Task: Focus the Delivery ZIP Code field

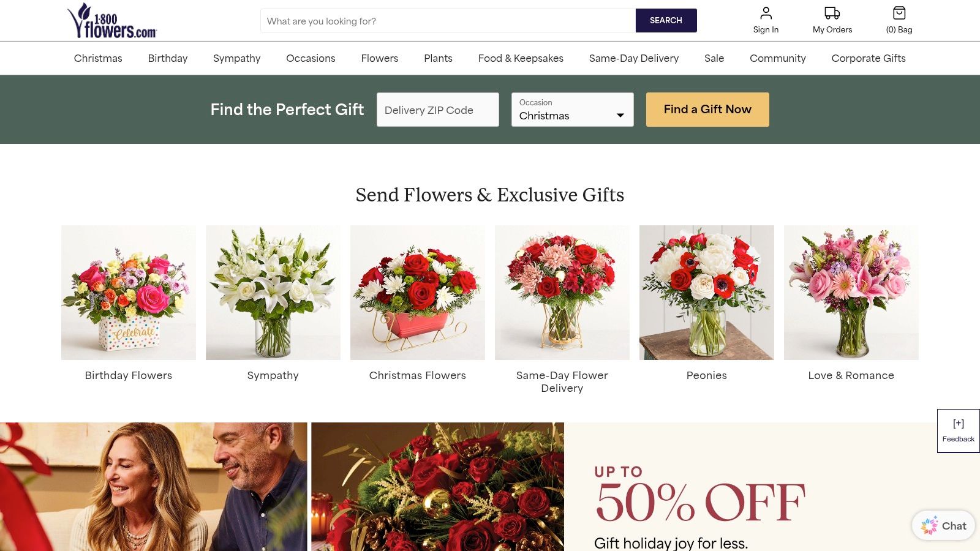Action: (438, 110)
